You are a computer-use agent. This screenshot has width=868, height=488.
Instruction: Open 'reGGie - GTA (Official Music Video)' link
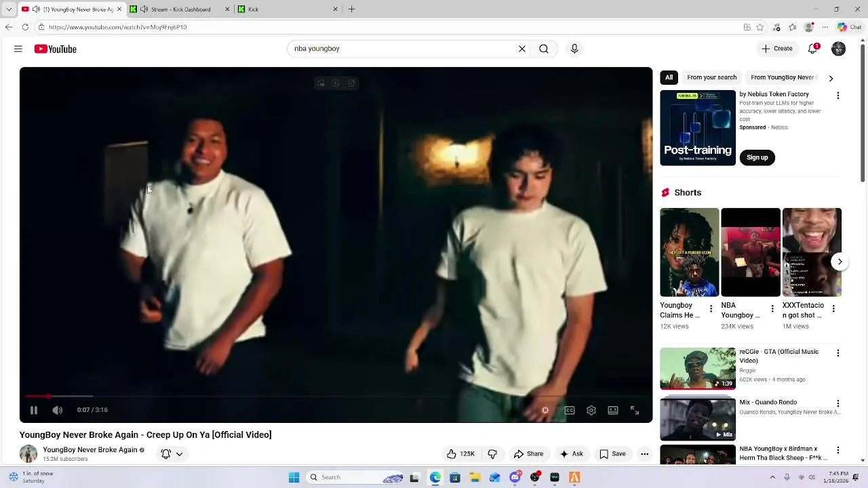tap(778, 356)
